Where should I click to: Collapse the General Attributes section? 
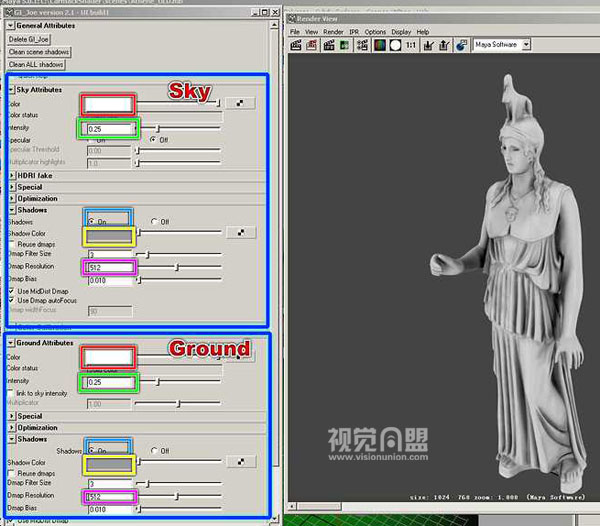(x=11, y=26)
